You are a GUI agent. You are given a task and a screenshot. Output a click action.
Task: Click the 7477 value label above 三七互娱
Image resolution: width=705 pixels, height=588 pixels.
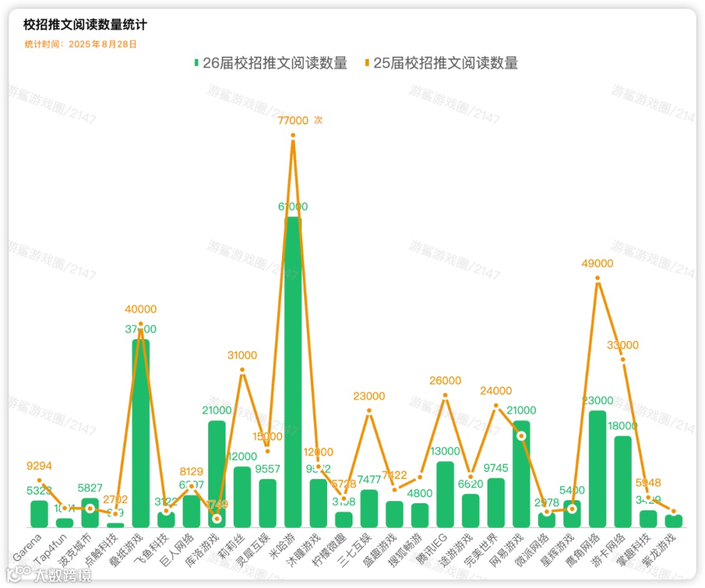click(369, 480)
